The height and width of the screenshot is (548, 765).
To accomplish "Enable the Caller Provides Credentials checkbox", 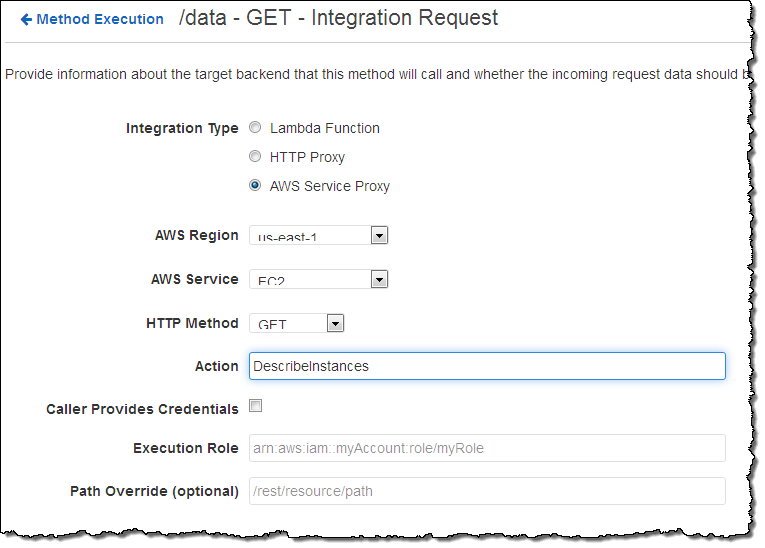I will click(x=256, y=406).
